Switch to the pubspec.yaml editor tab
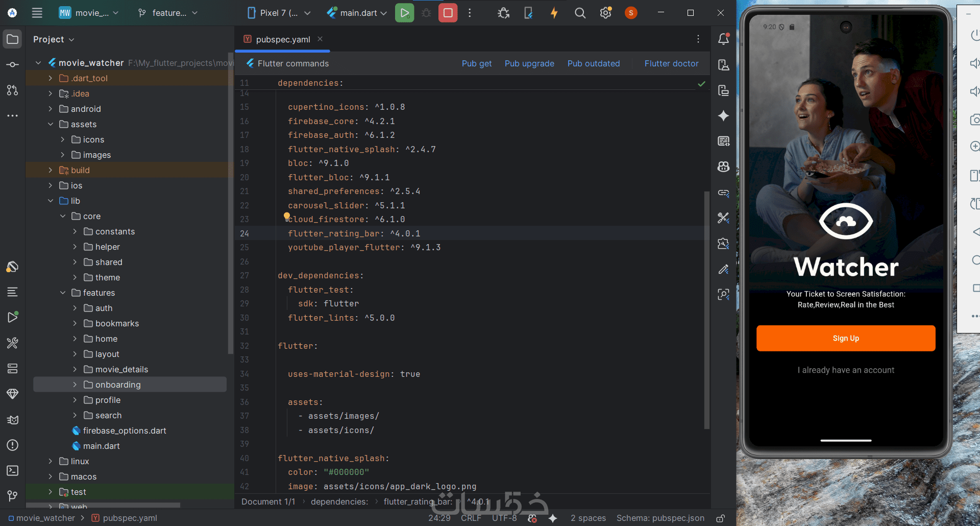The height and width of the screenshot is (526, 980). tap(283, 39)
